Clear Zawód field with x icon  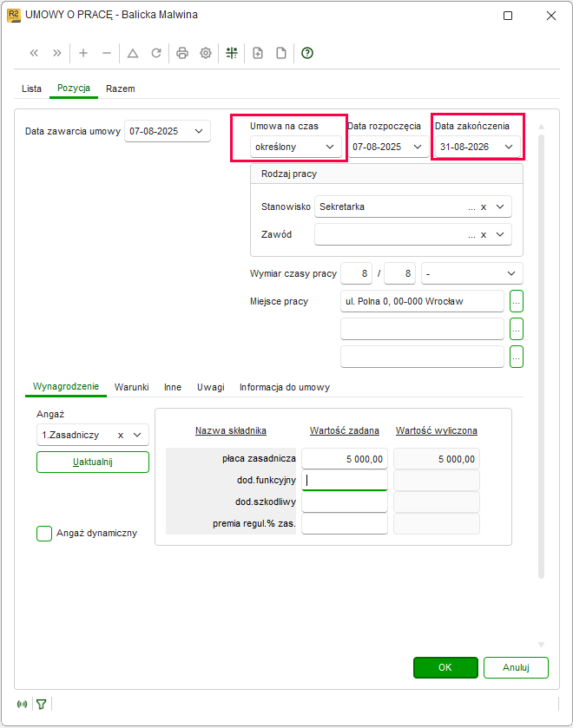484,235
